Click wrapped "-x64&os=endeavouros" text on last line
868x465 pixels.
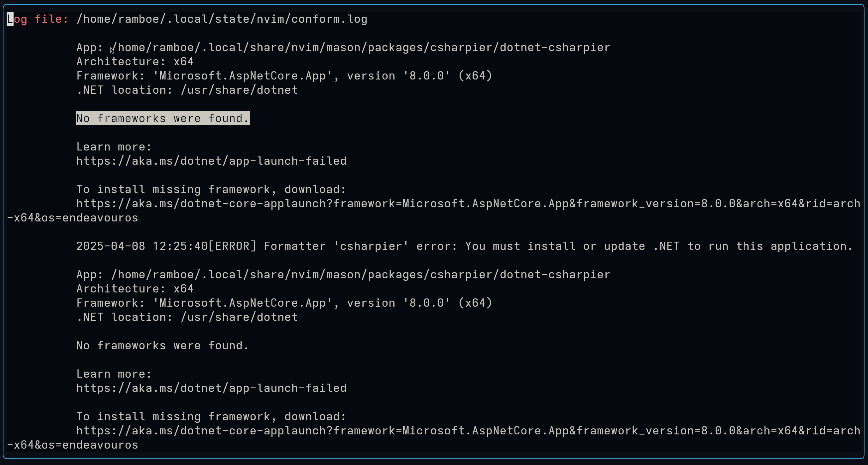(73, 445)
